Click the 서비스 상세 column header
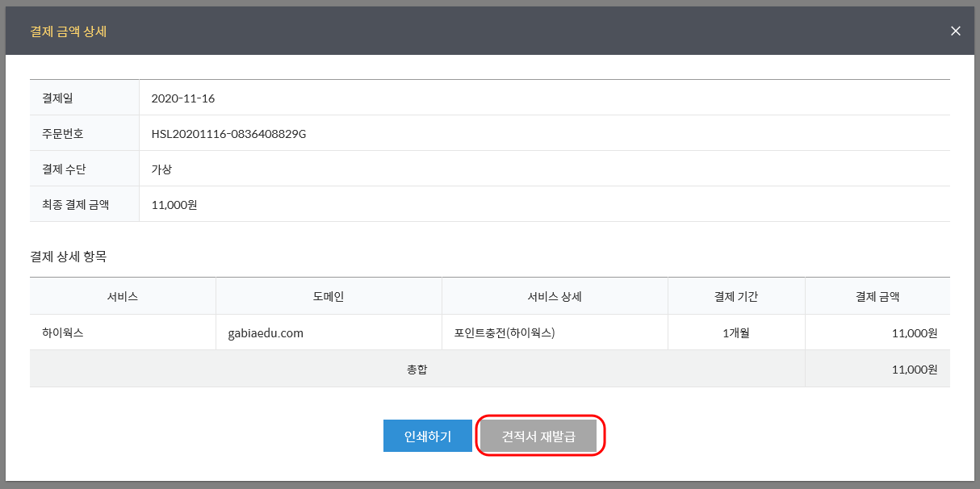Image resolution: width=980 pixels, height=489 pixels. pyautogui.click(x=555, y=296)
